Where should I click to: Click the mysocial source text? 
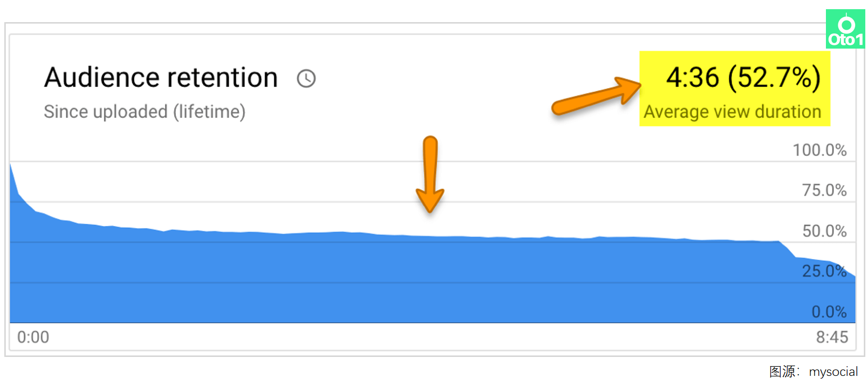pyautogui.click(x=833, y=372)
